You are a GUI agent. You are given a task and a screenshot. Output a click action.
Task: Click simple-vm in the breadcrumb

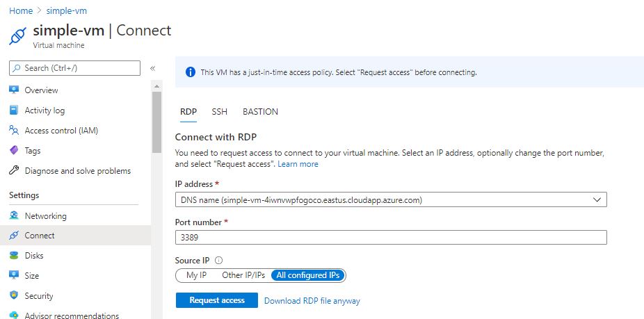pyautogui.click(x=67, y=10)
